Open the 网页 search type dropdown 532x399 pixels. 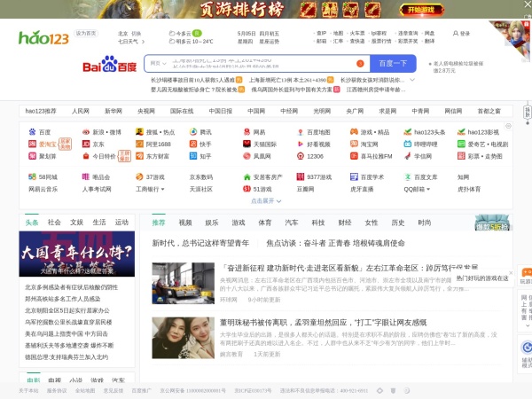pos(157,64)
